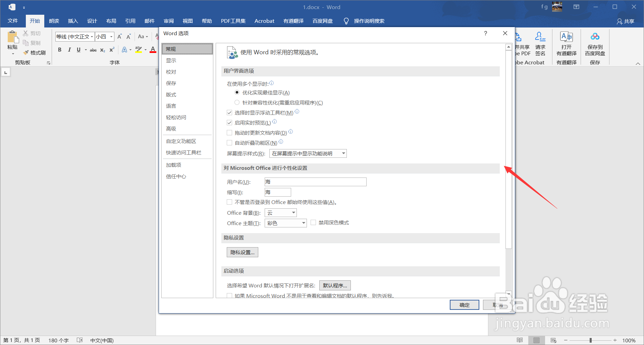Click the Paste clipboard icon
The image size is (644, 345).
[13, 37]
